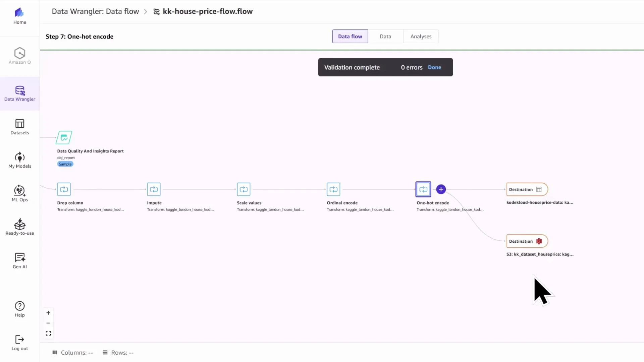Fit the flow to screen
The width and height of the screenshot is (644, 362).
pyautogui.click(x=48, y=333)
